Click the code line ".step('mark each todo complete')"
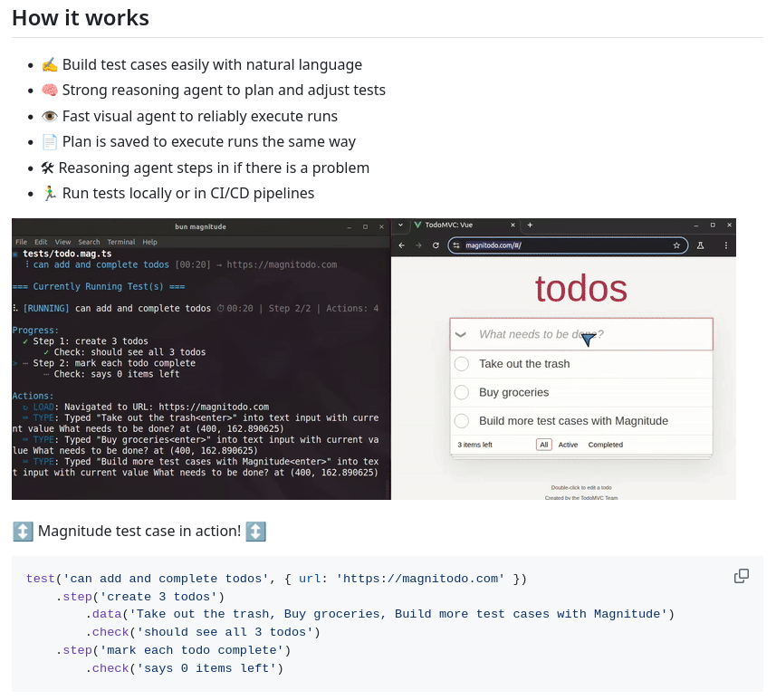The height and width of the screenshot is (700, 776). click(174, 650)
